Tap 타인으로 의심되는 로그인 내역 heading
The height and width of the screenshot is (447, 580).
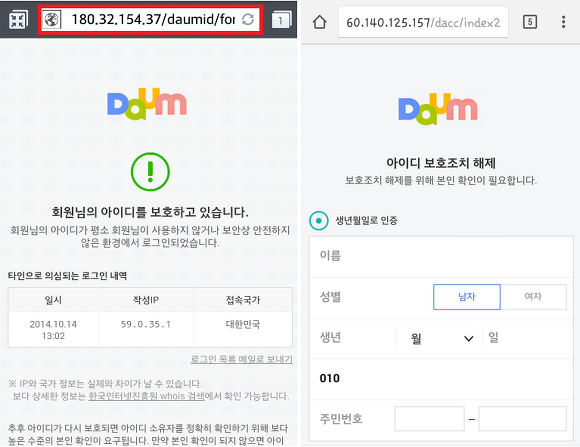67,276
